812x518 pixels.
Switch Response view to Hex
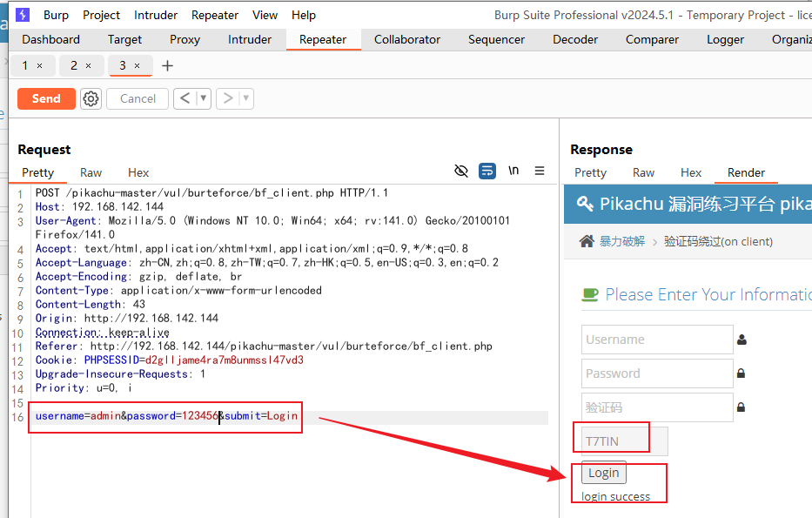point(691,172)
